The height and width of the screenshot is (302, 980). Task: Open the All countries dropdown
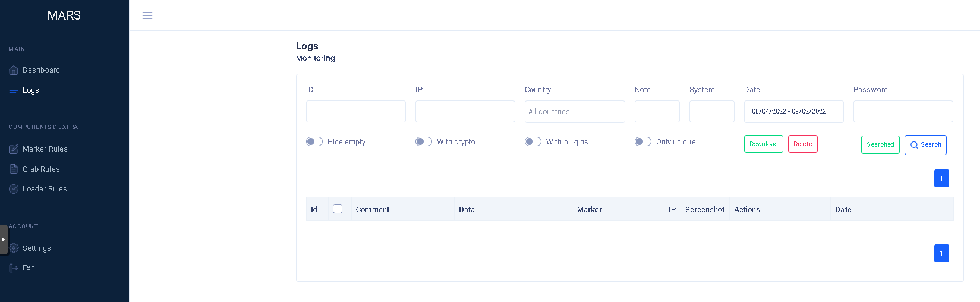(575, 112)
